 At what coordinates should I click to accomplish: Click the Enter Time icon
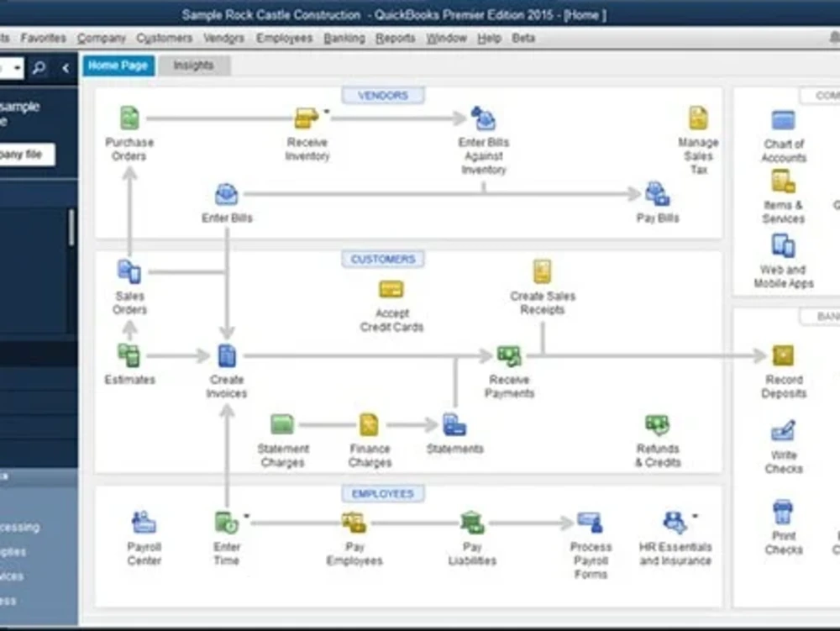pos(227,523)
